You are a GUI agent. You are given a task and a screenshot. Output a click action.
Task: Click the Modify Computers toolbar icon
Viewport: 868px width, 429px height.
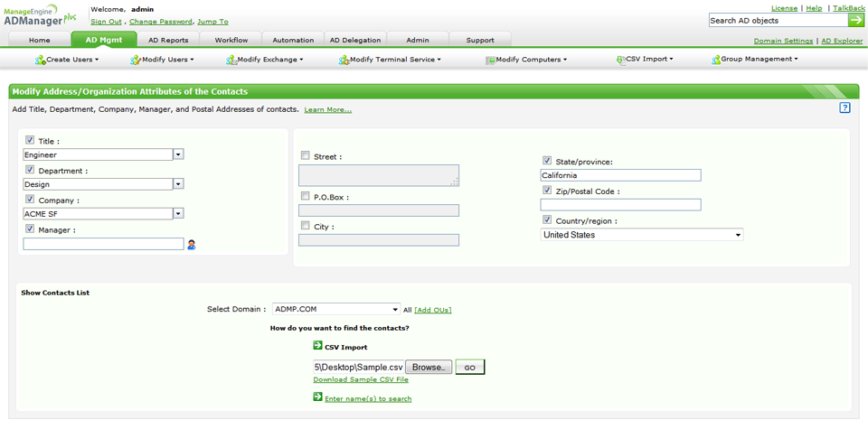(490, 60)
